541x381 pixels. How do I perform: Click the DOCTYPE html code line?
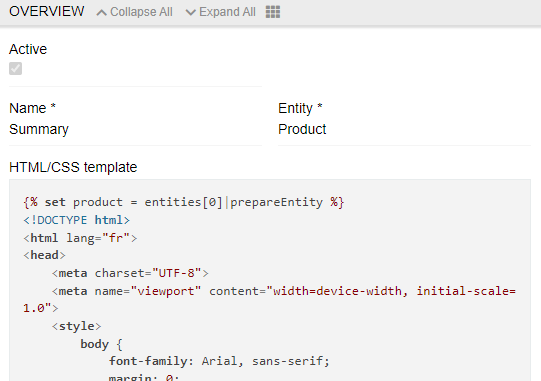click(x=77, y=220)
